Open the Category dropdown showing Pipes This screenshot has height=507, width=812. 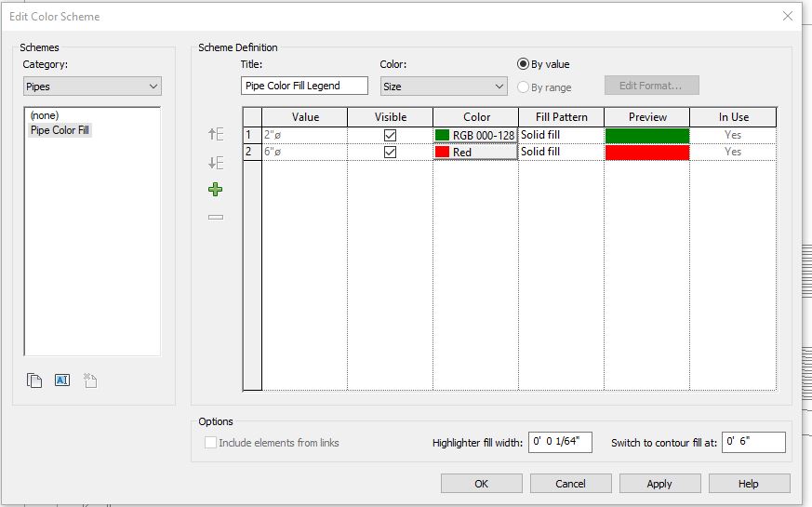click(92, 87)
